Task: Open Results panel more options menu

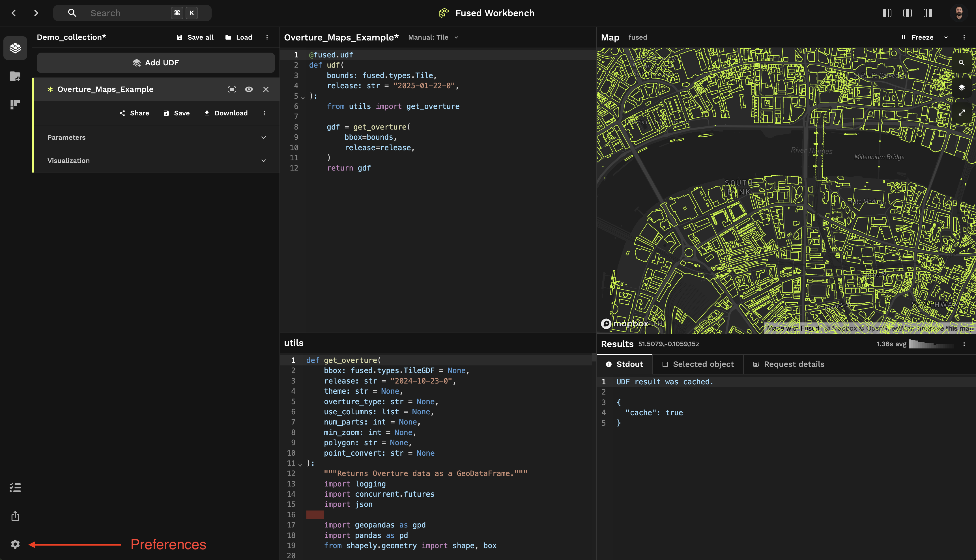Action: point(964,344)
